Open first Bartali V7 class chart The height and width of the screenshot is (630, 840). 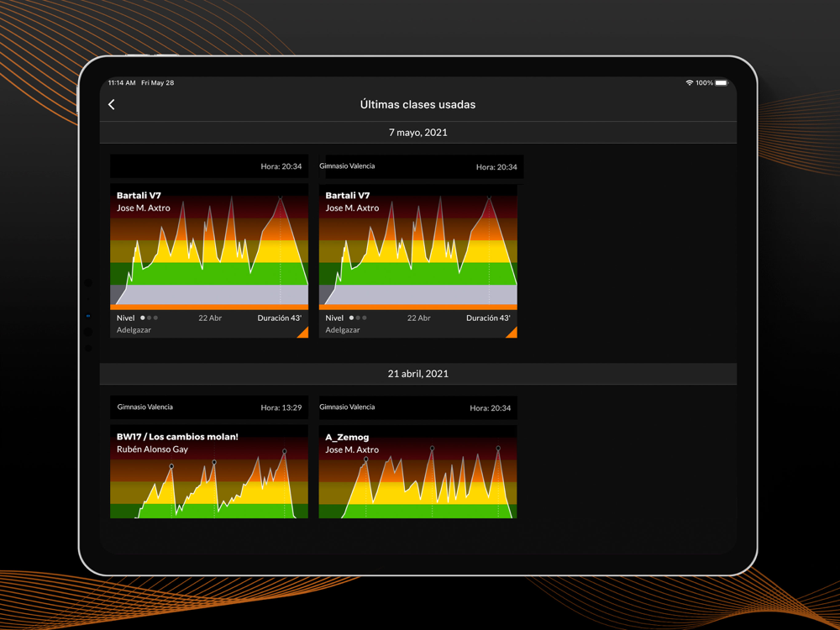pos(209,244)
